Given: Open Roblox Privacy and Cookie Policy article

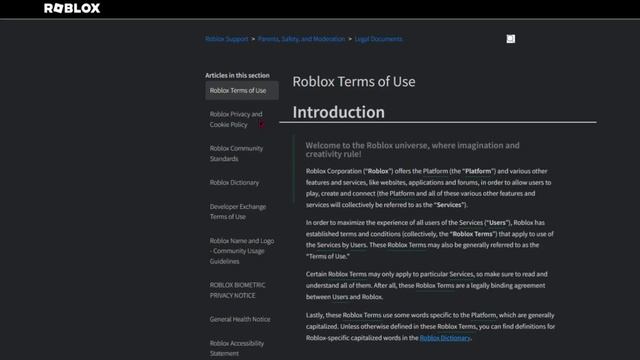Looking at the screenshot, I should (x=236, y=119).
